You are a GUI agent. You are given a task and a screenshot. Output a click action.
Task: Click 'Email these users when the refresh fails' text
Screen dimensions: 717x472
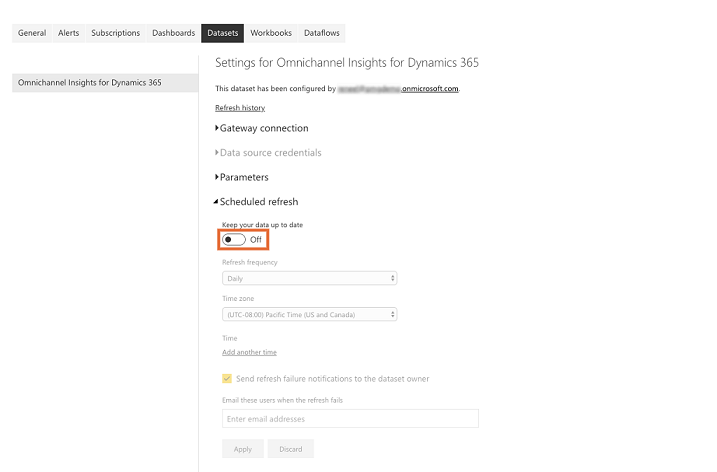point(282,400)
